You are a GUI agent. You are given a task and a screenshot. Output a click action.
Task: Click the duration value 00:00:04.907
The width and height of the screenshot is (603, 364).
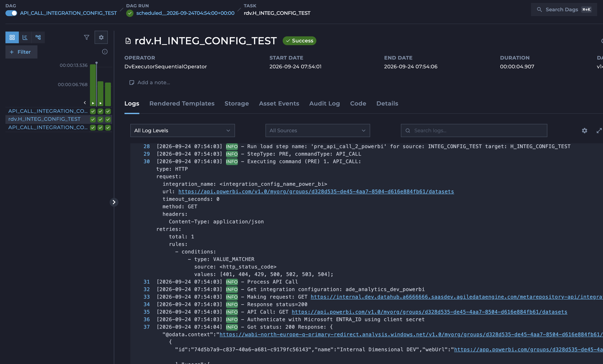(x=517, y=66)
